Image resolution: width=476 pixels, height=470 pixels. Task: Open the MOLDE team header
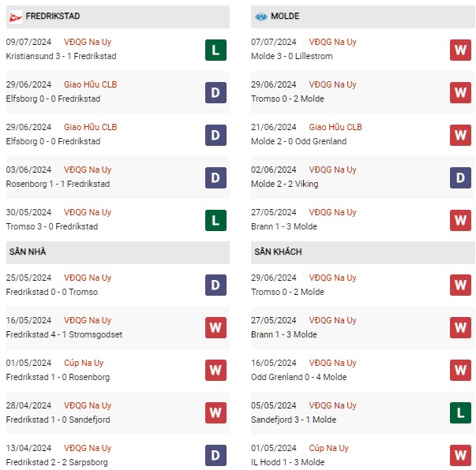tap(363, 17)
